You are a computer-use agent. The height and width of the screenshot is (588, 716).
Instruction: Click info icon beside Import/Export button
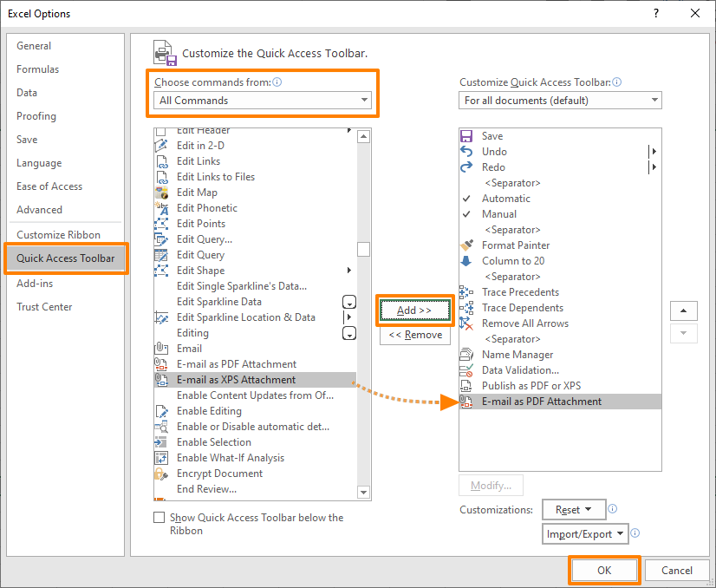635,533
